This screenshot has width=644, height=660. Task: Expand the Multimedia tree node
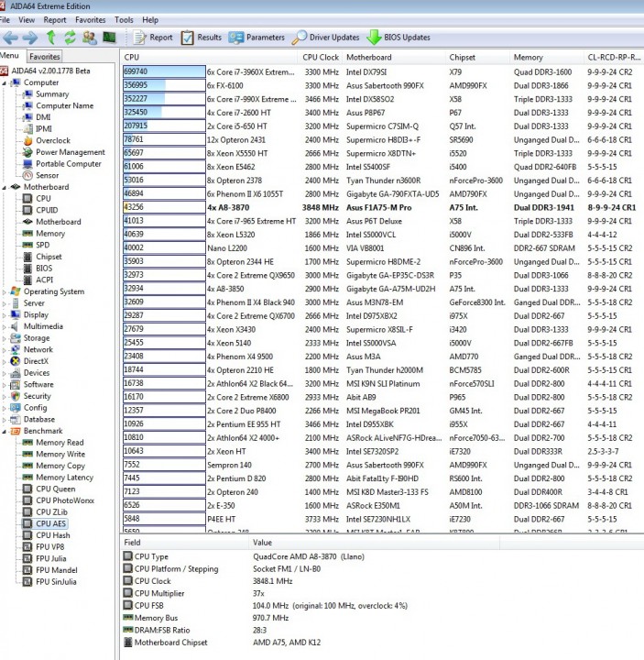[5, 326]
